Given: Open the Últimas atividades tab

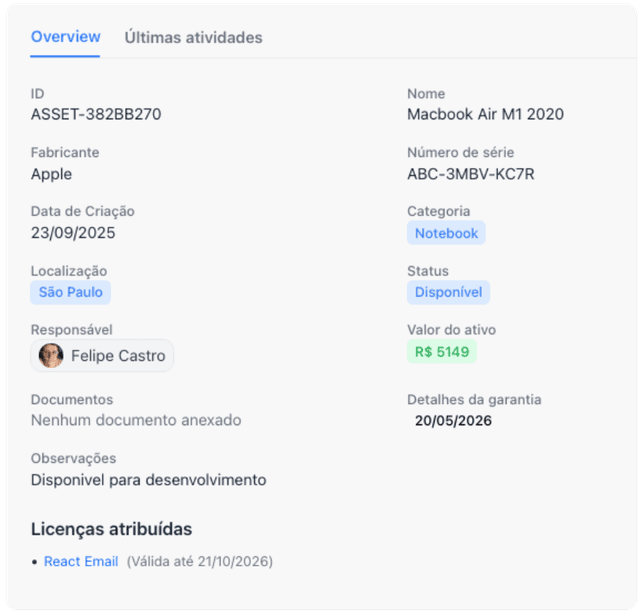Looking at the screenshot, I should tap(193, 38).
